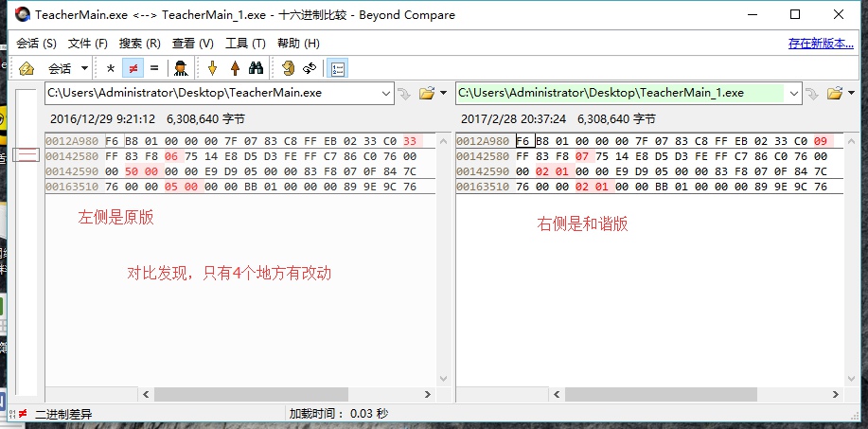Screen dimensions: 868x429
Task: Click the 二进制差异 status text
Action: tap(63, 414)
